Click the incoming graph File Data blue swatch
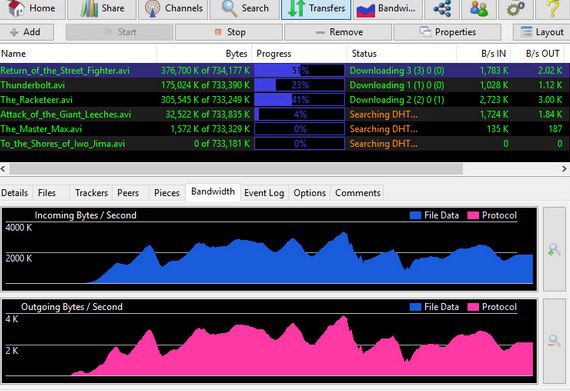The width and height of the screenshot is (570, 391). 415,215
